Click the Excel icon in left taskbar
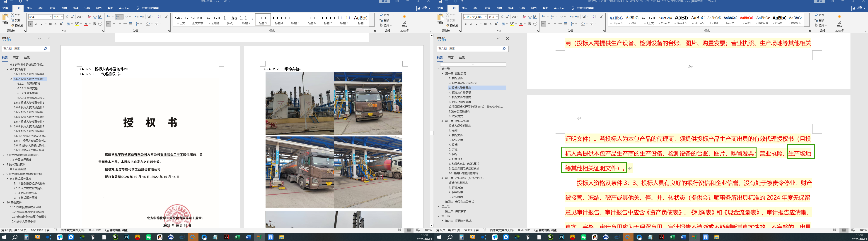 pyautogui.click(x=237, y=237)
